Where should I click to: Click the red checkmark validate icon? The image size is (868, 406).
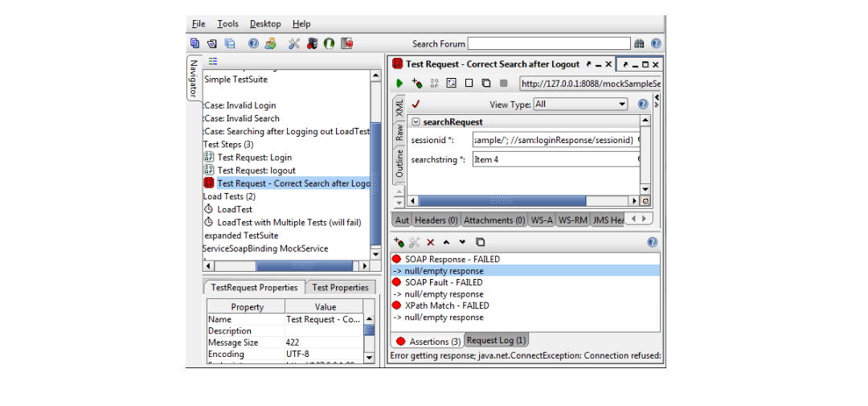(x=416, y=104)
